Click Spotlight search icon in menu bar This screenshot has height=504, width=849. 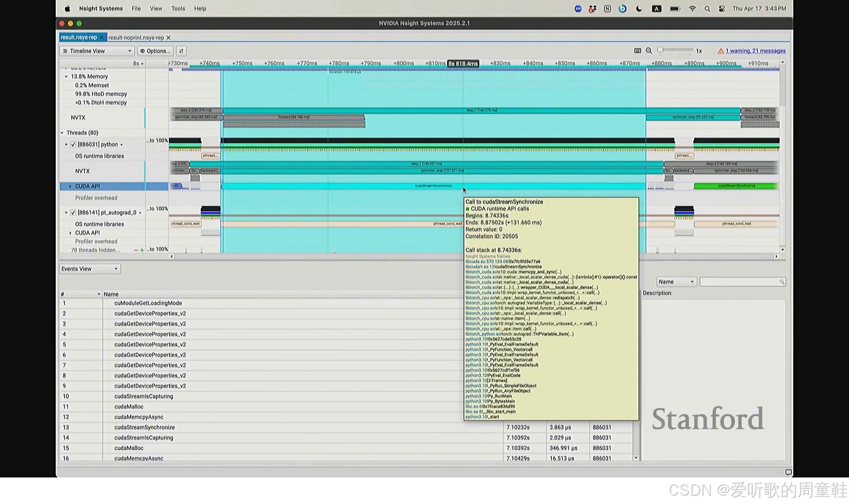pyautogui.click(x=707, y=9)
